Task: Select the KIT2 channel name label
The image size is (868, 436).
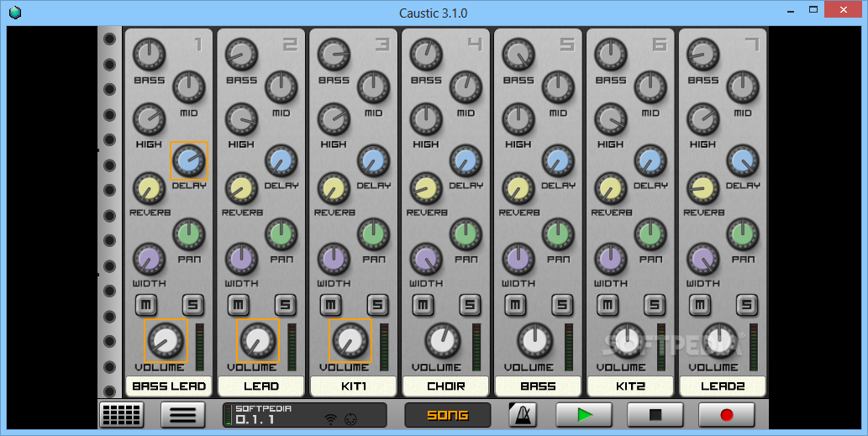Action: click(x=631, y=386)
